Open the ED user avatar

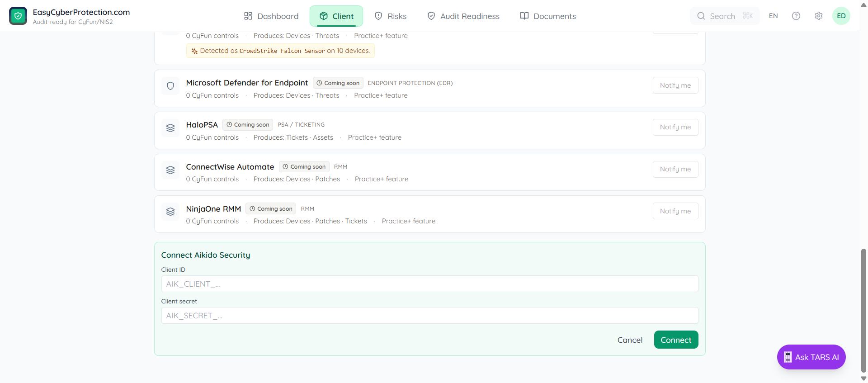[x=841, y=16]
